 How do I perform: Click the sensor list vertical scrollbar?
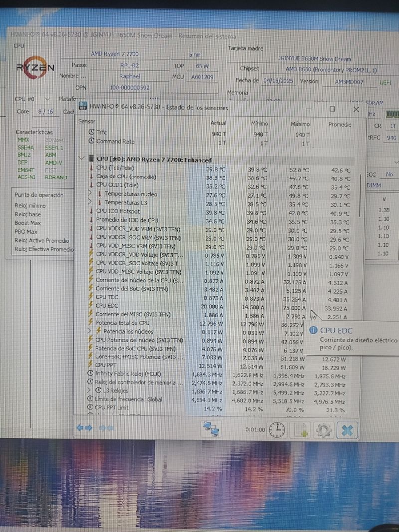pos(360,195)
